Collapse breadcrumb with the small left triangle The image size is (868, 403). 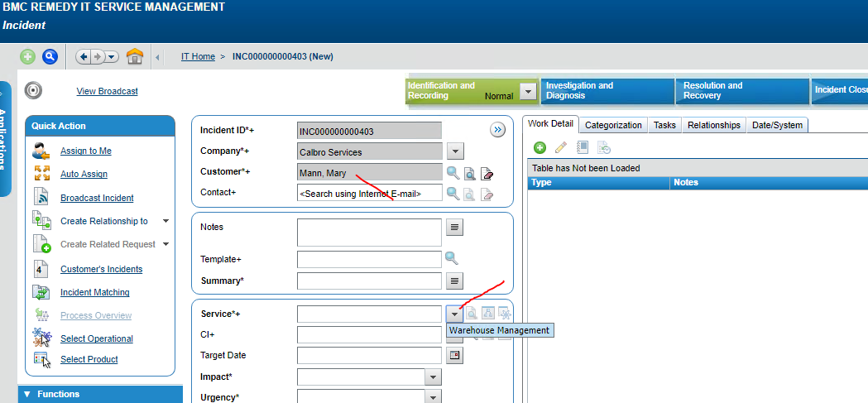coord(157,57)
